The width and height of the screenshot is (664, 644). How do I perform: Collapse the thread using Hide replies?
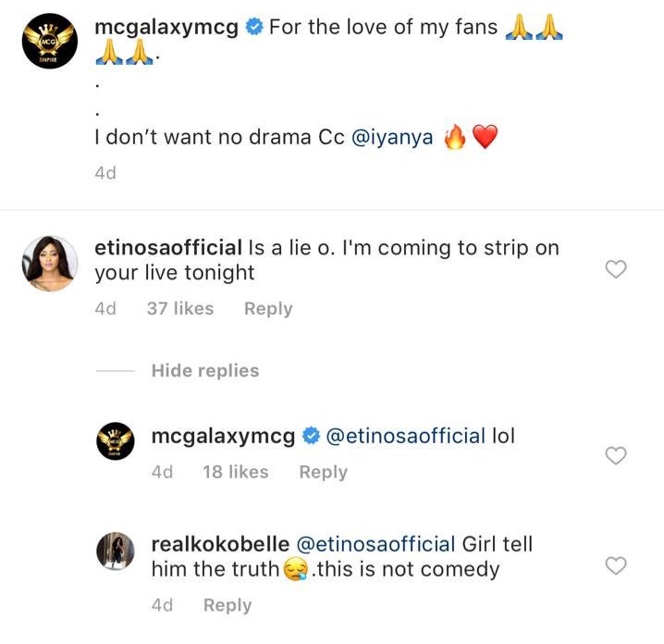204,371
